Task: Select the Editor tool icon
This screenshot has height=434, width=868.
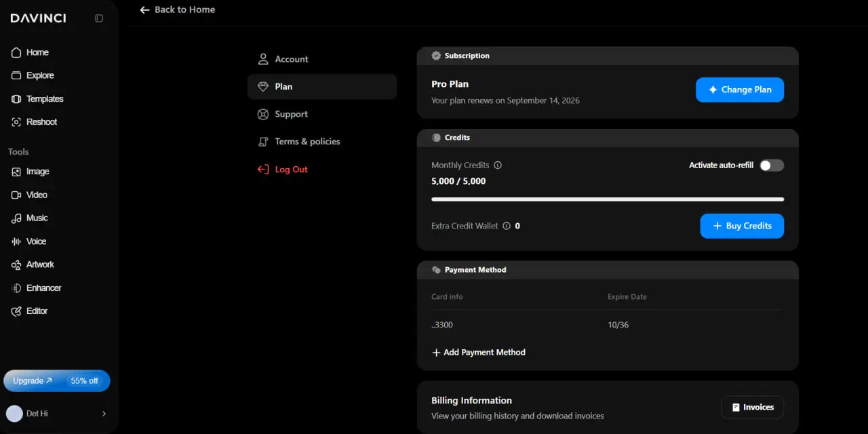Action: coord(16,311)
